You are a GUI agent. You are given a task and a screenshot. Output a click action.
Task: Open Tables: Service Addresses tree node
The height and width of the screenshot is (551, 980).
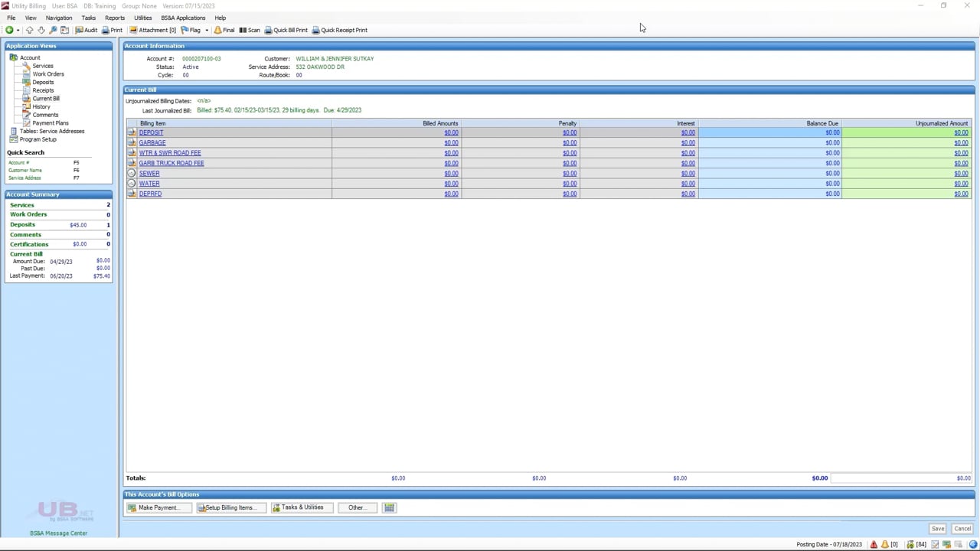[x=52, y=131]
